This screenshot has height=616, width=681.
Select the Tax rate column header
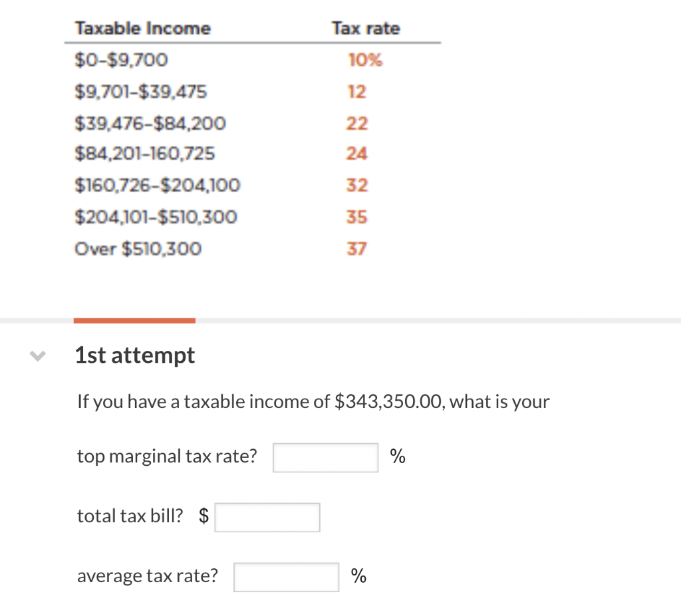pyautogui.click(x=366, y=28)
